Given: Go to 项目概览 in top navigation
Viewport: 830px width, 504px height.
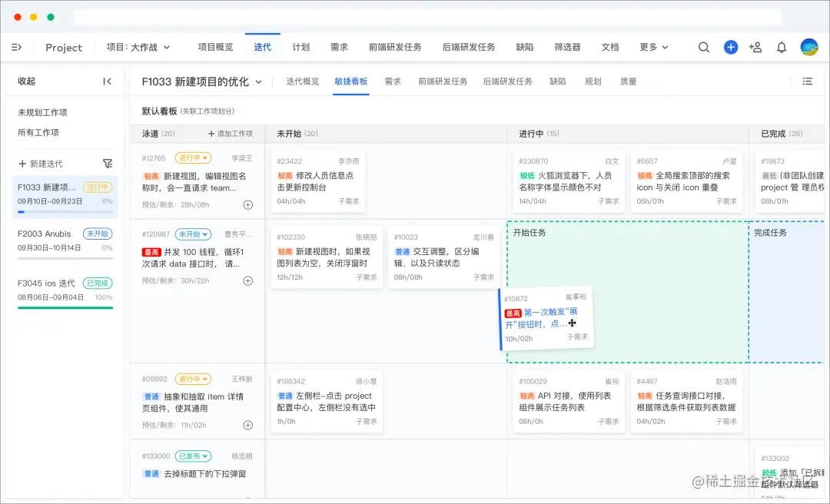Looking at the screenshot, I should (x=215, y=47).
